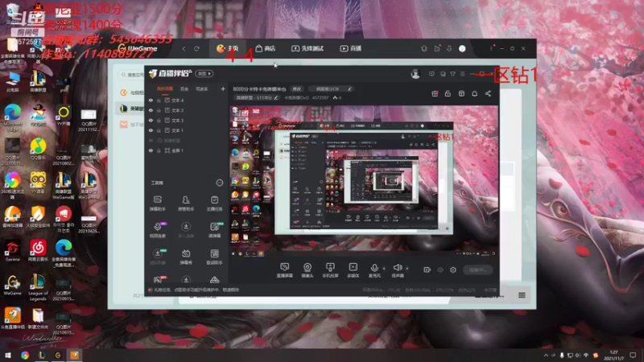The width and height of the screenshot is (644, 362).
Task: Share the live room via share icon
Action: tap(488, 93)
